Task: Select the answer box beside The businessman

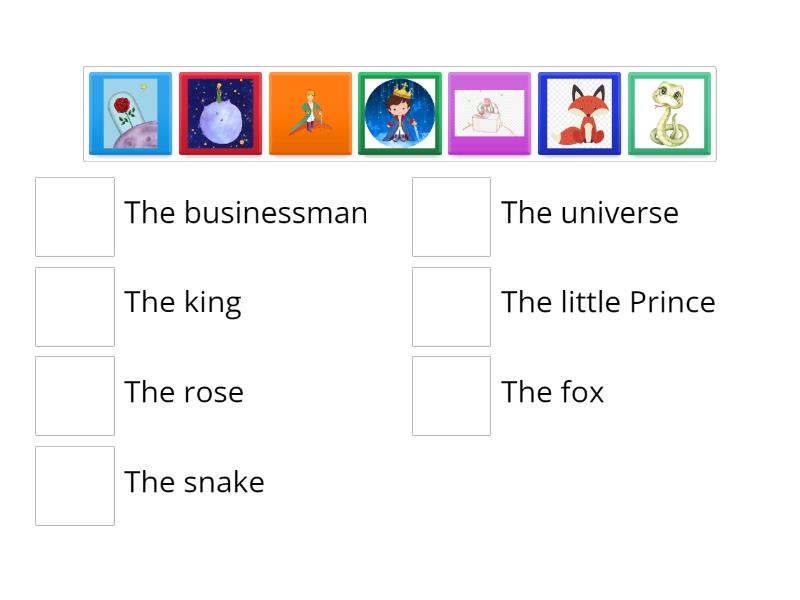Action: click(74, 215)
